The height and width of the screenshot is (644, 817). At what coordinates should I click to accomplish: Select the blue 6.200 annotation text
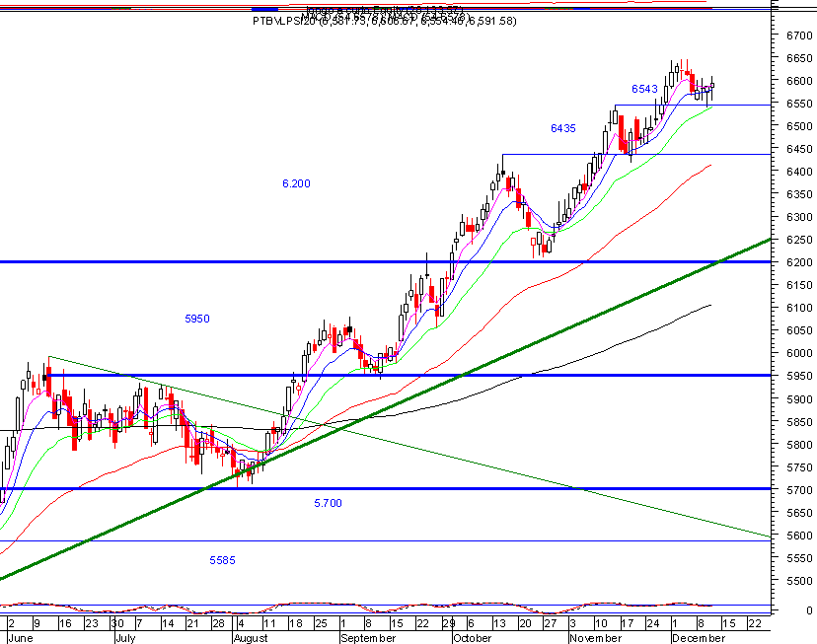(x=296, y=183)
